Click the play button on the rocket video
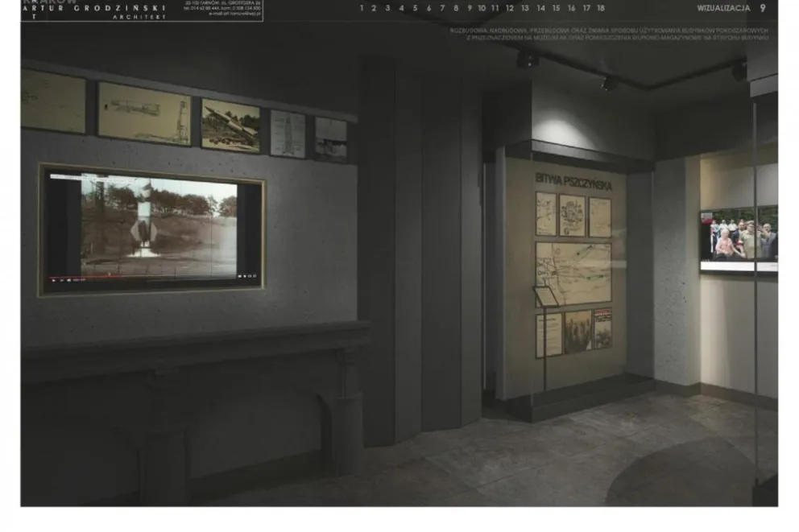Image resolution: width=799 pixels, height=532 pixels. (54, 281)
